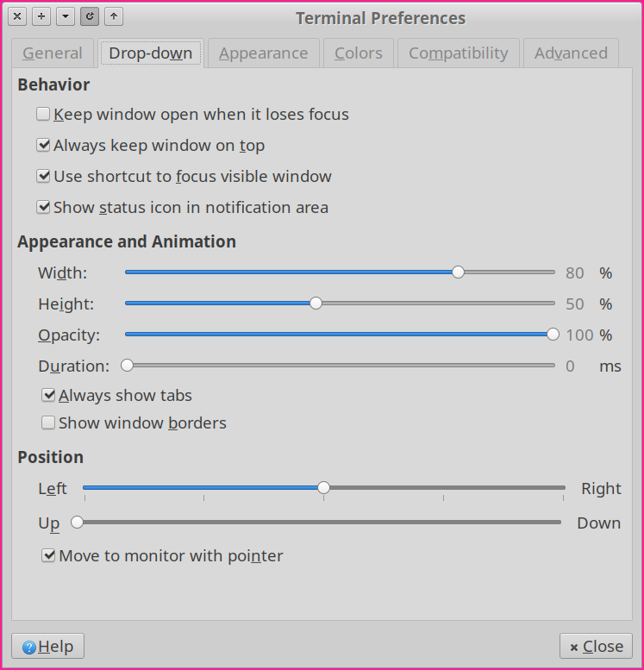Click the Width slider handle
The height and width of the screenshot is (670, 644).
pyautogui.click(x=458, y=272)
